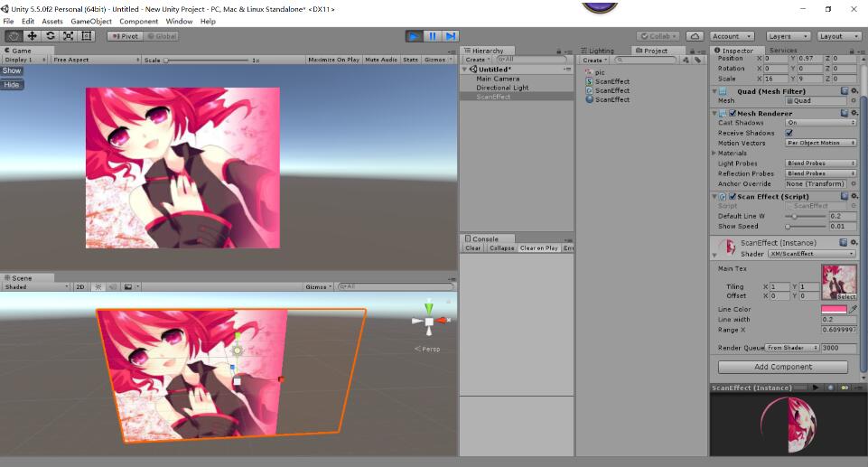Click search by type icon in Project
This screenshot has height=467, width=868.
[686, 60]
